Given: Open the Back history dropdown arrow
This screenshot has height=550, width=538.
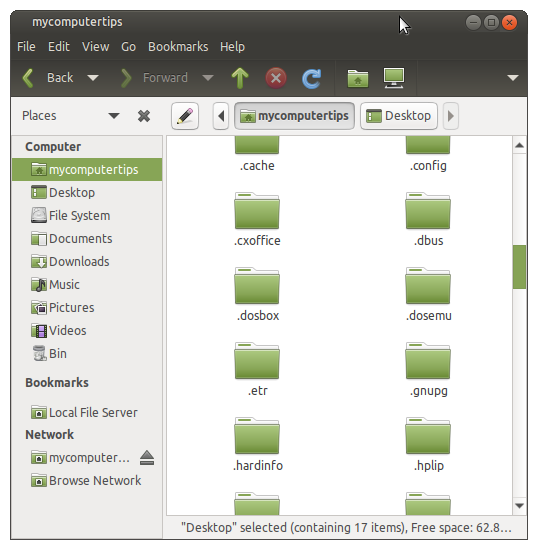Looking at the screenshot, I should 93,78.
